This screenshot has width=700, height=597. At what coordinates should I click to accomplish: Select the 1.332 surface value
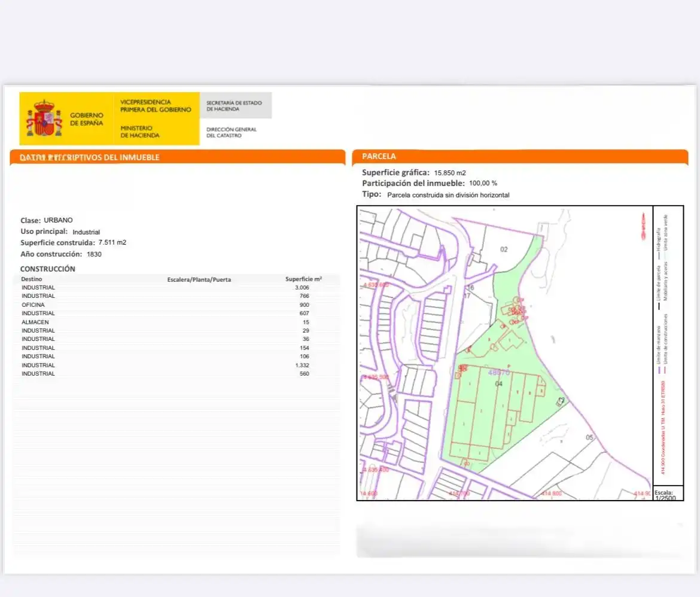[x=302, y=365]
